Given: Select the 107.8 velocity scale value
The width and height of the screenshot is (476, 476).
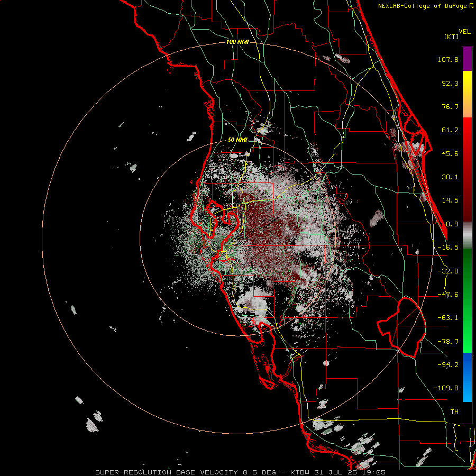Looking at the screenshot, I should pos(448,59).
